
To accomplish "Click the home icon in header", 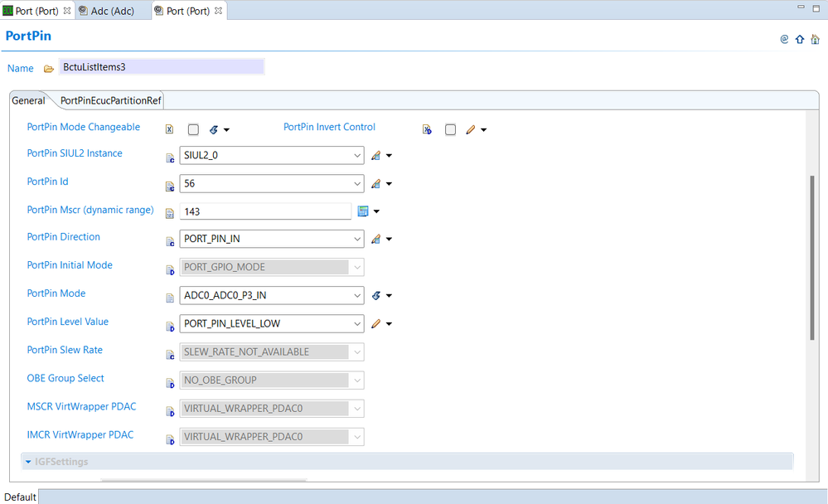I will click(x=816, y=39).
